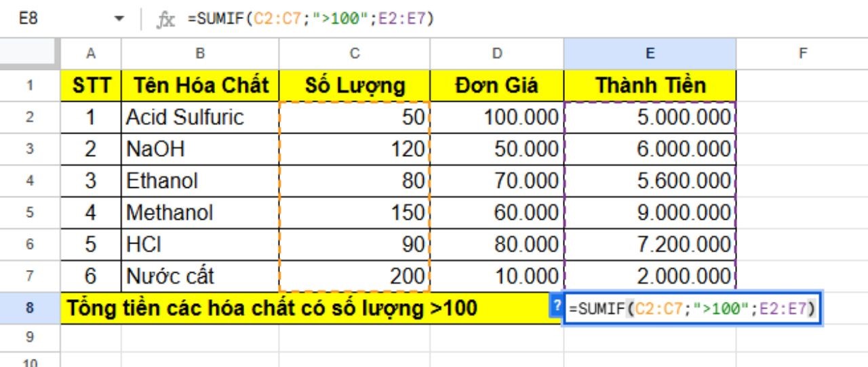Select row 1 header
This screenshot has width=868, height=367.
[29, 85]
